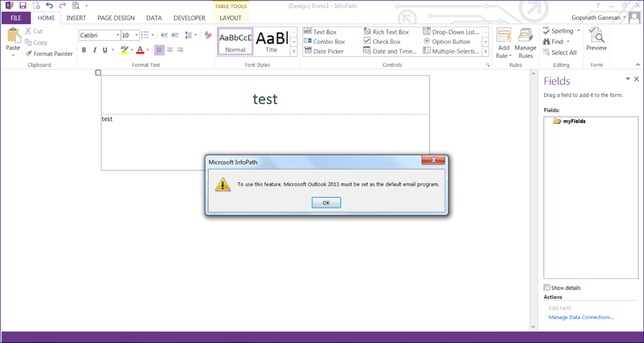Toggle italic formatting

point(94,50)
